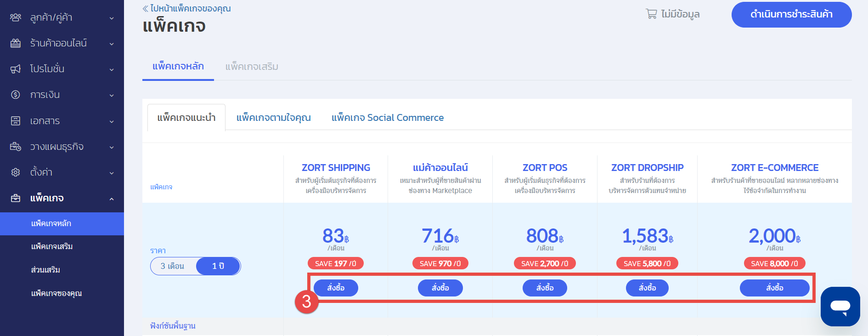The height and width of the screenshot is (336, 868).
Task: Open the แพ็คเกจตามใจคุณ tab
Action: pos(274,118)
